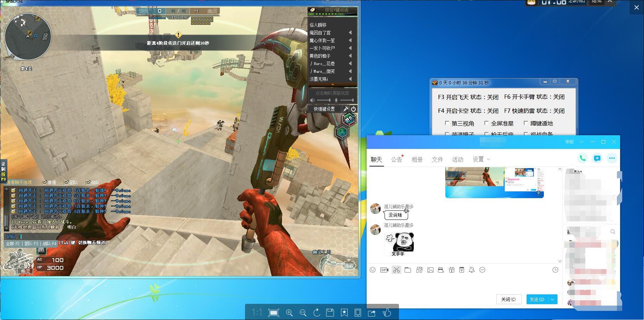
Task: Click the send to phone icon in viewer
Action: click(358, 313)
